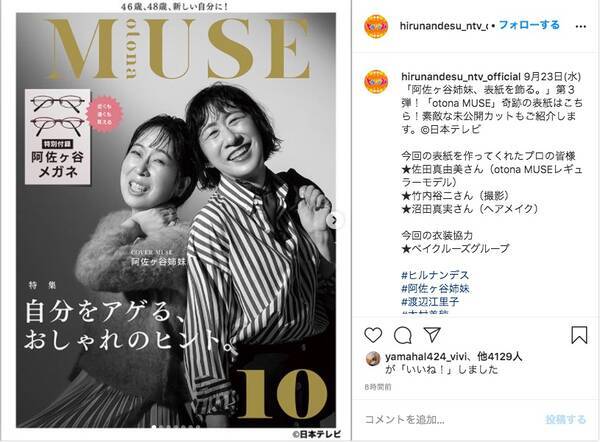Save post with bookmark icon
Image resolution: width=600 pixels, height=442 pixels.
tap(579, 335)
